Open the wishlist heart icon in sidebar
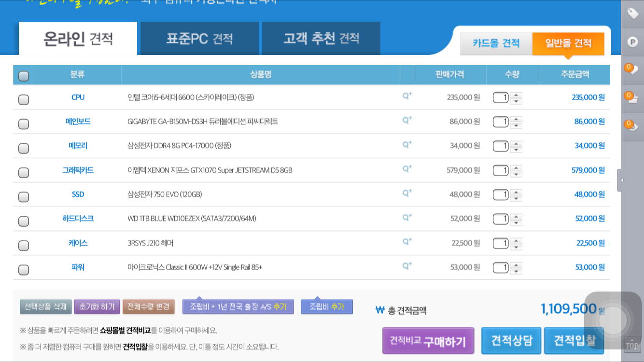Screen dimensions: 644x362 click(x=631, y=70)
